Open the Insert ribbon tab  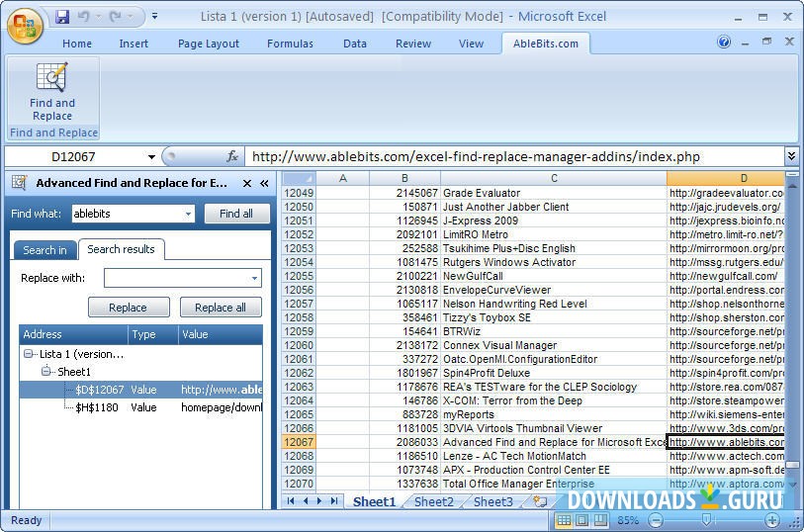(134, 44)
